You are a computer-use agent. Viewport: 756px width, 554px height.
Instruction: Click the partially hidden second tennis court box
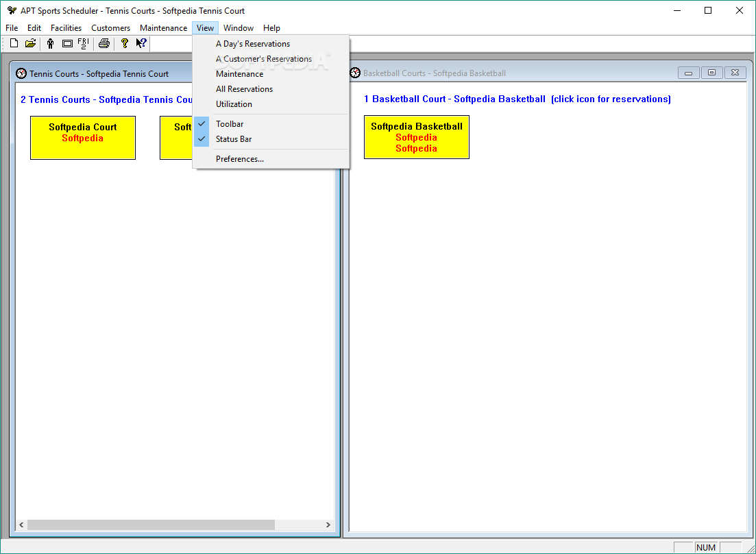point(176,138)
